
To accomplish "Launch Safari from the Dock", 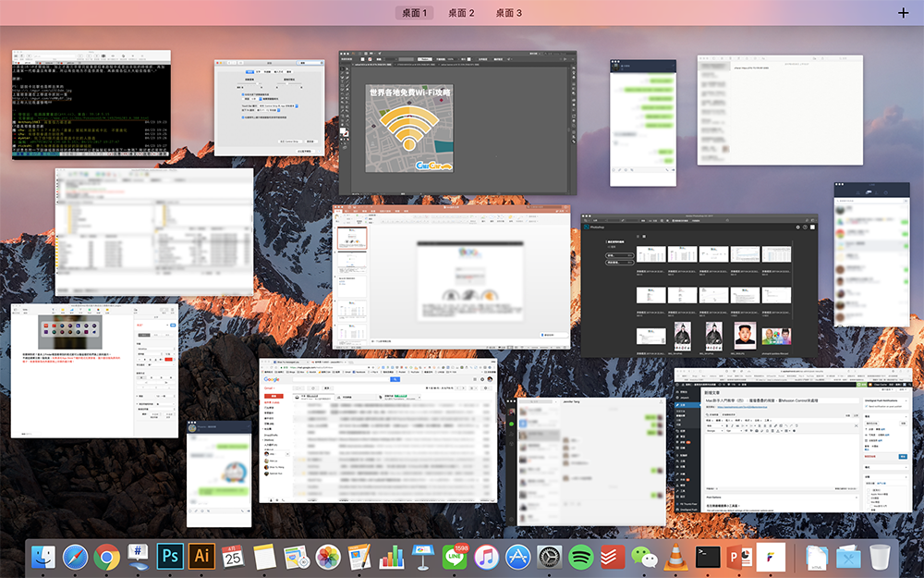I will point(76,557).
